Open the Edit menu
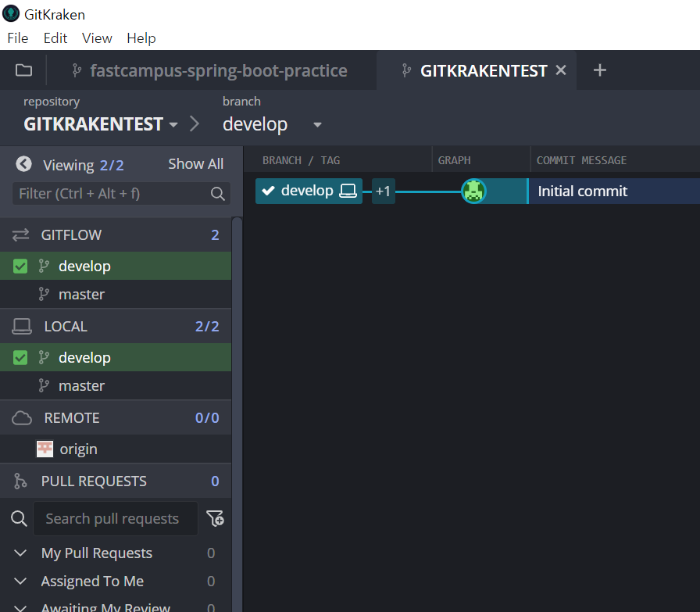The width and height of the screenshot is (700, 612). [x=55, y=38]
